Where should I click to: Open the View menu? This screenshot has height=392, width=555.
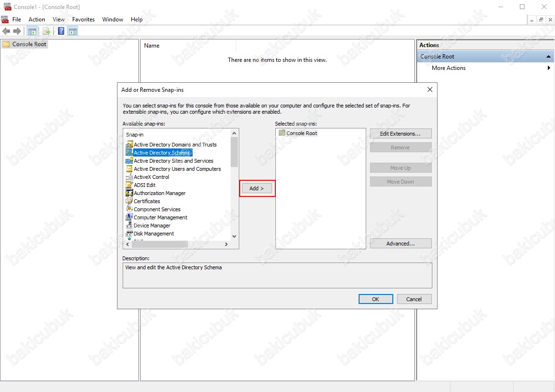coord(59,20)
